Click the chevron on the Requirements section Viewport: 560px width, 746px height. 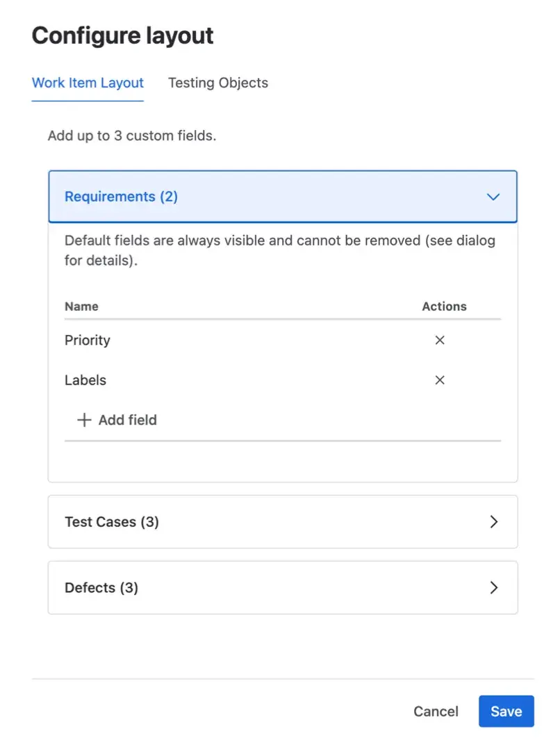coord(493,197)
